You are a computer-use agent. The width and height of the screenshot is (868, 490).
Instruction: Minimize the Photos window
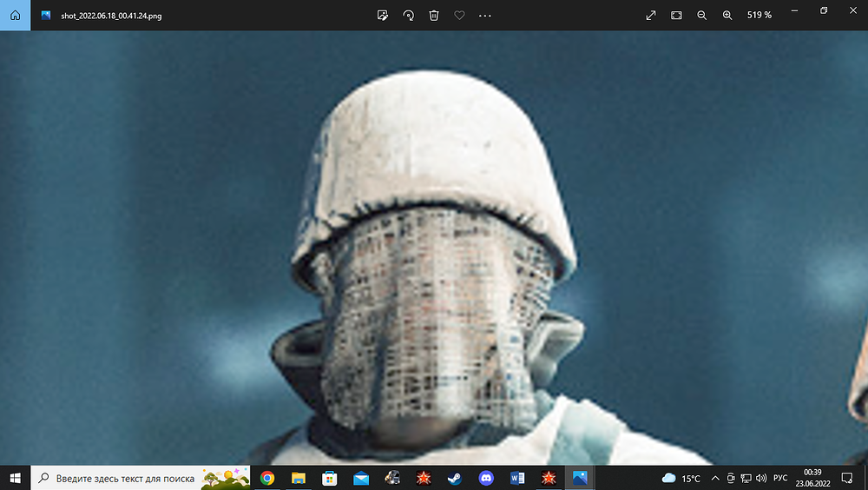tap(794, 10)
